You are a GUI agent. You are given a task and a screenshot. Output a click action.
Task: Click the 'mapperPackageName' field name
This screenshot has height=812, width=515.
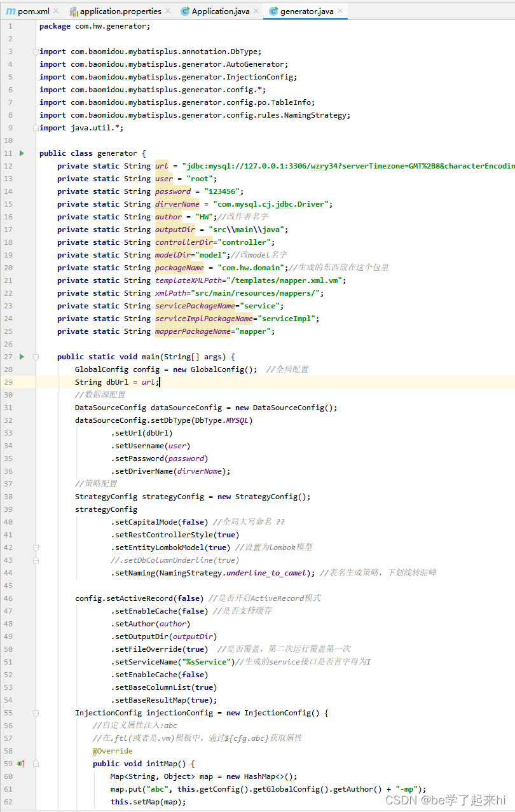tap(193, 331)
